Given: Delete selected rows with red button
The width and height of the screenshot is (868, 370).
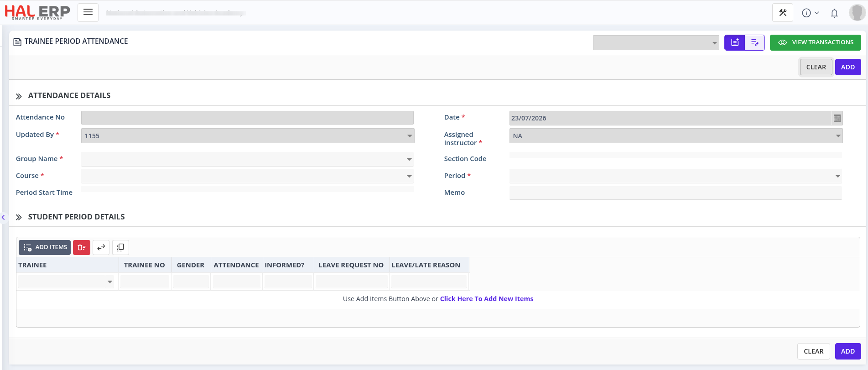Looking at the screenshot, I should (x=82, y=247).
